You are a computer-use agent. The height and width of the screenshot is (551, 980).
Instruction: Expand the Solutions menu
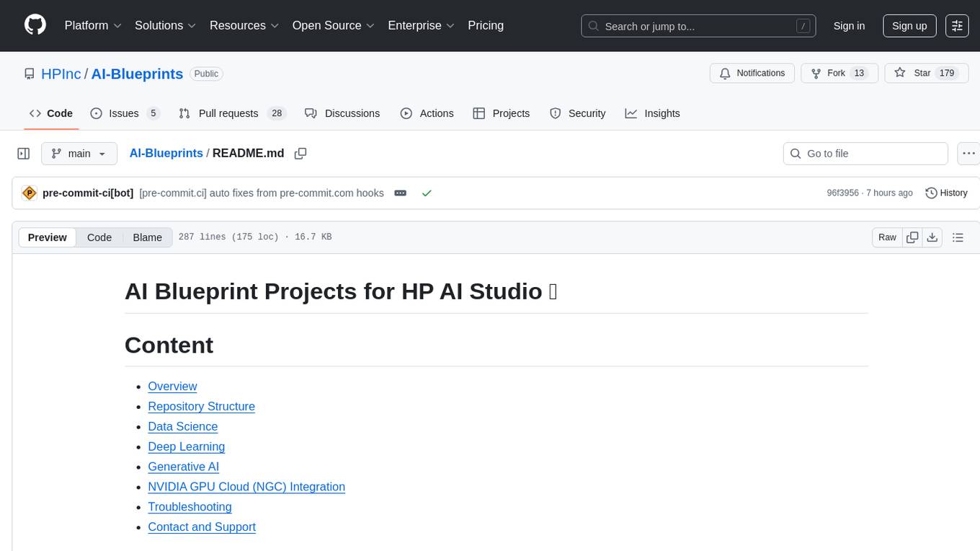pyautogui.click(x=166, y=25)
